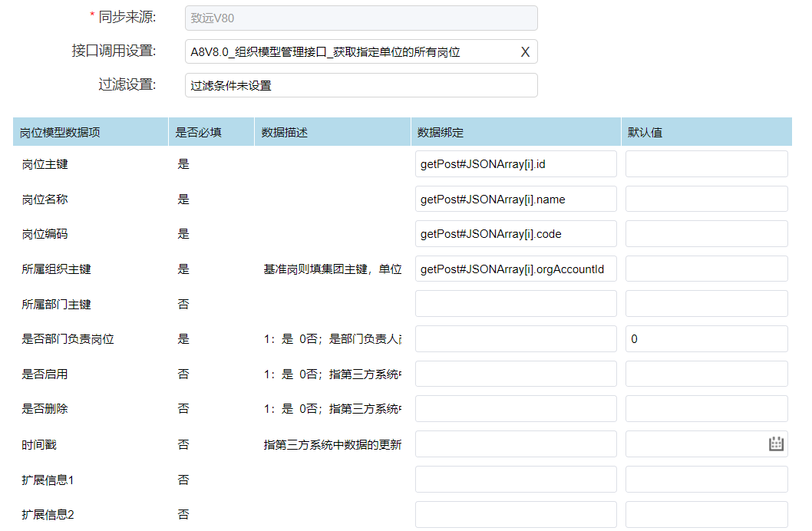The height and width of the screenshot is (531, 812).
Task: Select the 扩展信息2 row label
Action: (48, 514)
